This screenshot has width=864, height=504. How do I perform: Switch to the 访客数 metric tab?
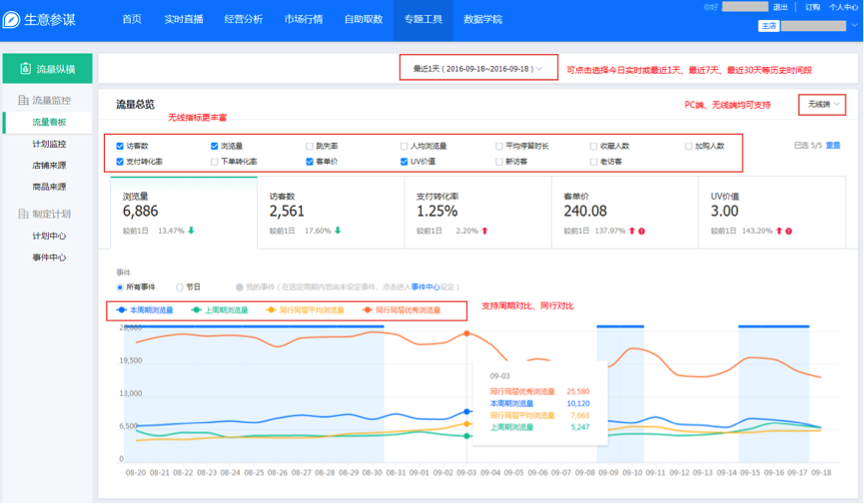[330, 211]
